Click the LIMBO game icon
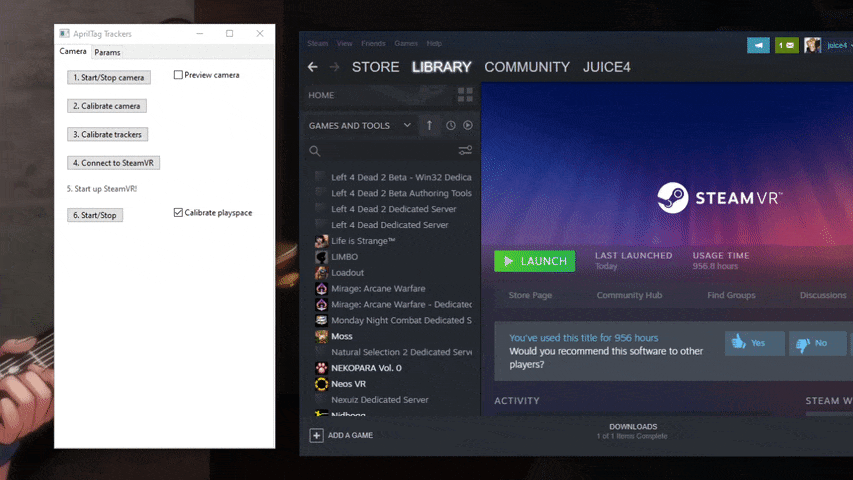853x480 pixels. [x=322, y=256]
